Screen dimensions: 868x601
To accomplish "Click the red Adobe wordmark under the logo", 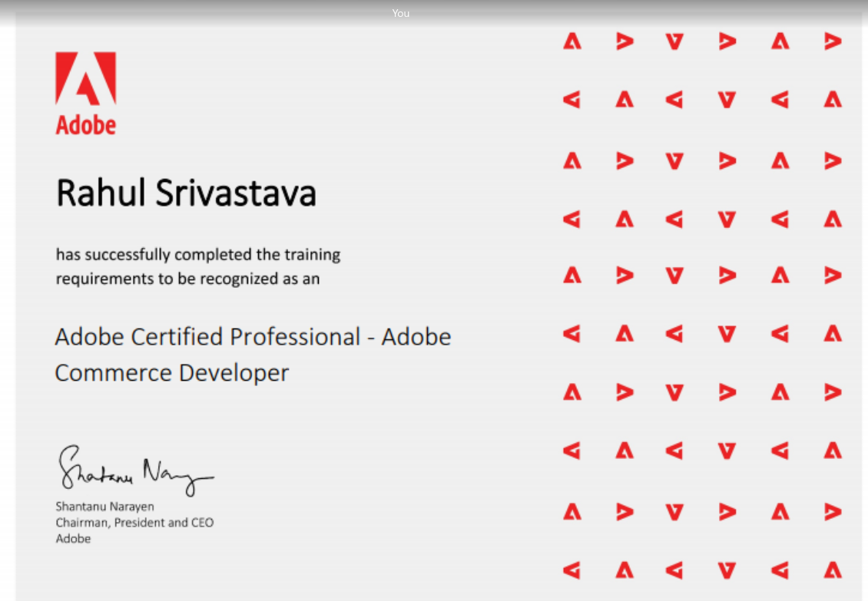I will click(x=85, y=124).
